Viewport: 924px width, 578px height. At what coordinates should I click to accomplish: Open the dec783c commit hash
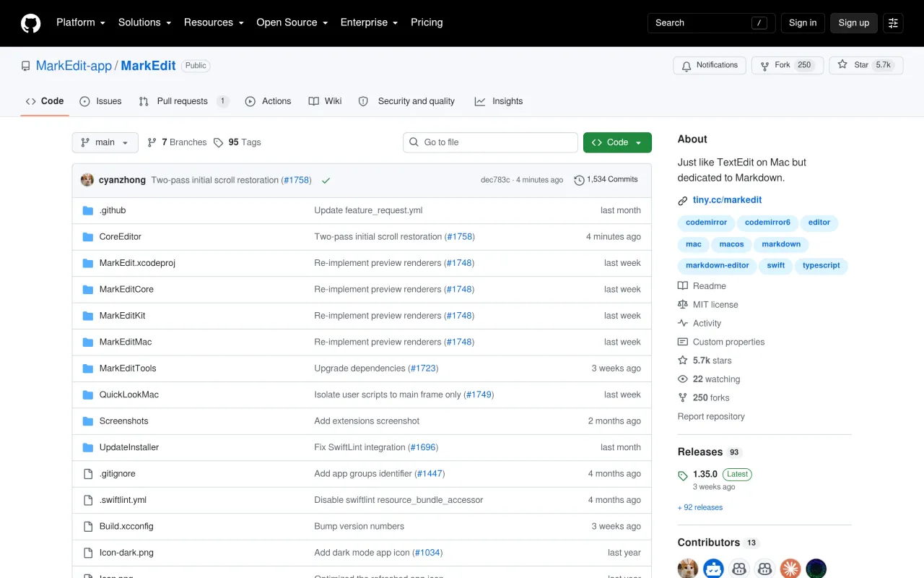tap(495, 180)
